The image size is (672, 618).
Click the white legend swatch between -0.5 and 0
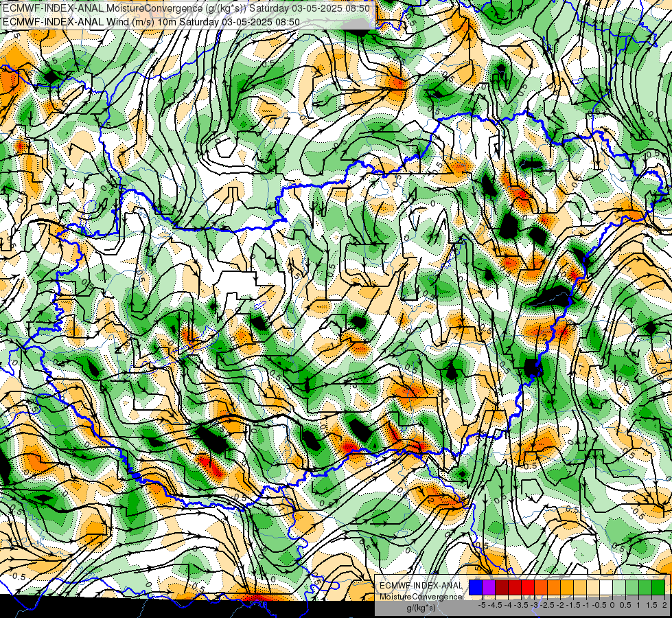coord(606,587)
